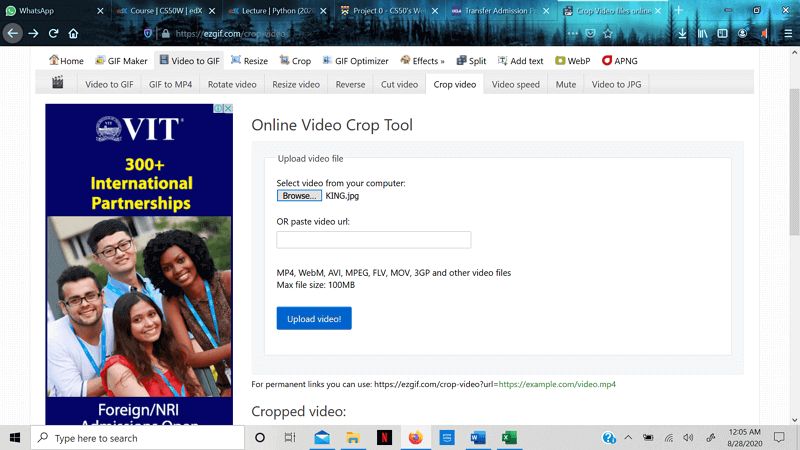Click the AdChoices info icon on ad

coord(218,108)
